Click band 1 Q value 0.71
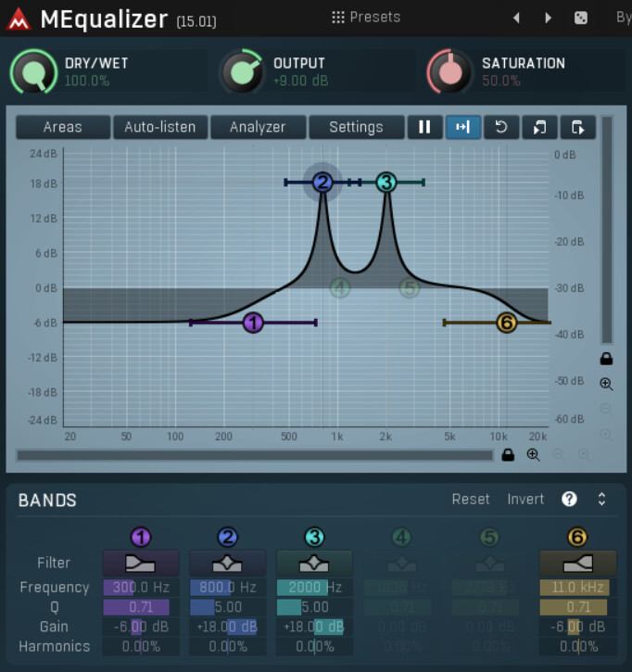 [x=141, y=607]
